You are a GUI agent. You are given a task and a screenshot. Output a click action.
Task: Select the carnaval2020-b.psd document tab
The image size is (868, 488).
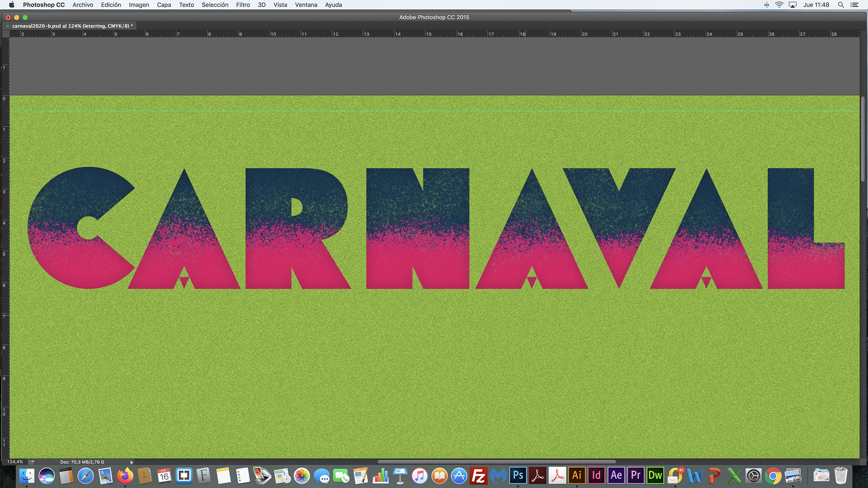71,26
